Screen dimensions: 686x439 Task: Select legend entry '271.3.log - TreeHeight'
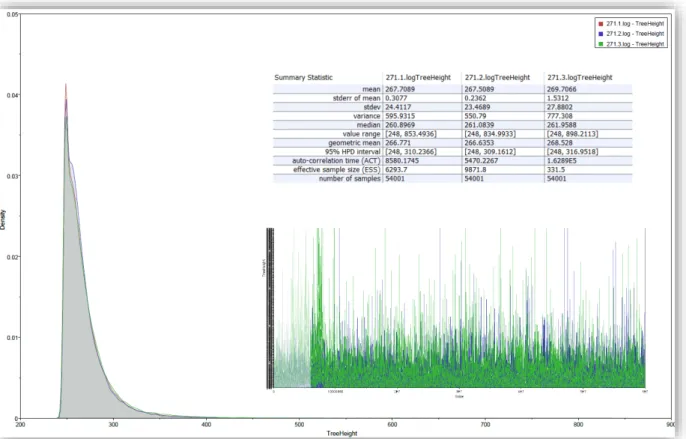pos(635,44)
